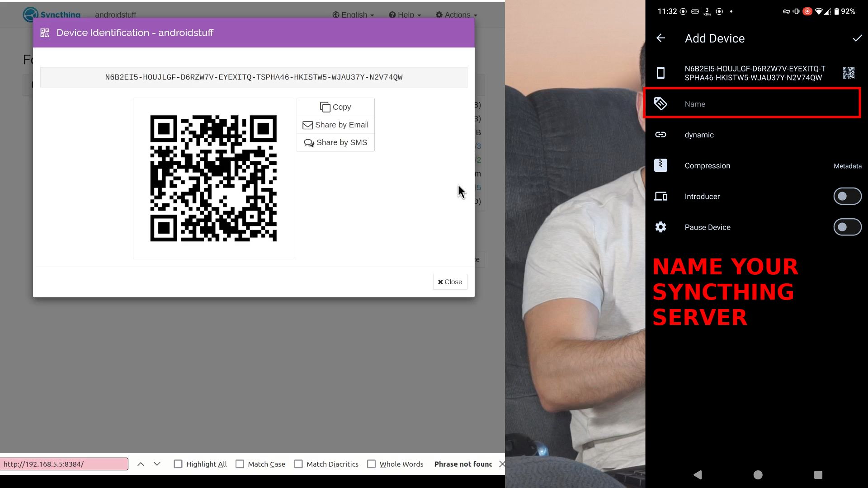Enable Match Case checkbox
The image size is (868, 488).
tap(240, 464)
